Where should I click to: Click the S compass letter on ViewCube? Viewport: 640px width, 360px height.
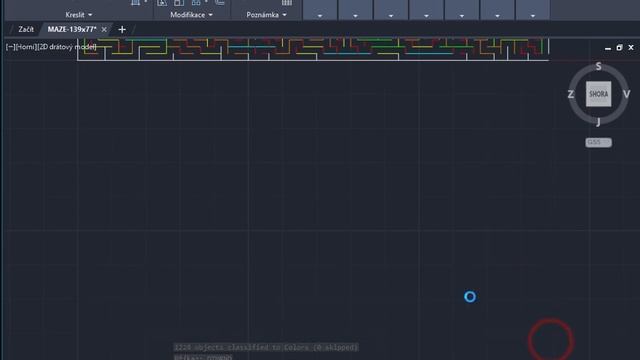coord(598,66)
